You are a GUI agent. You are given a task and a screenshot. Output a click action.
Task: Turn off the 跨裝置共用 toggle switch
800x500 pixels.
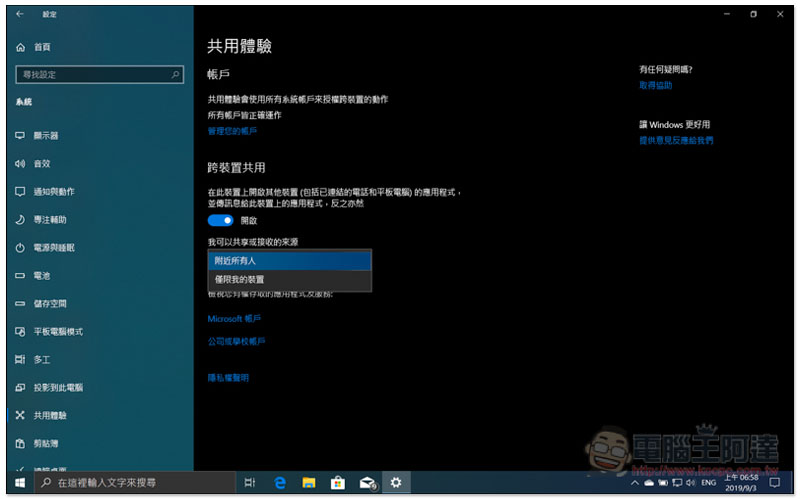[x=221, y=220]
